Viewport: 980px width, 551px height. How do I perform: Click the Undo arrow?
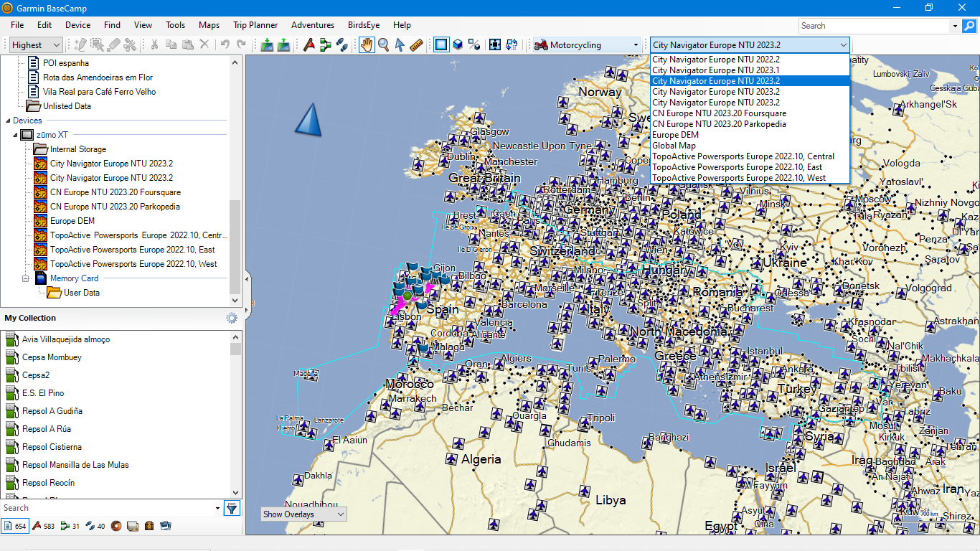tap(225, 44)
